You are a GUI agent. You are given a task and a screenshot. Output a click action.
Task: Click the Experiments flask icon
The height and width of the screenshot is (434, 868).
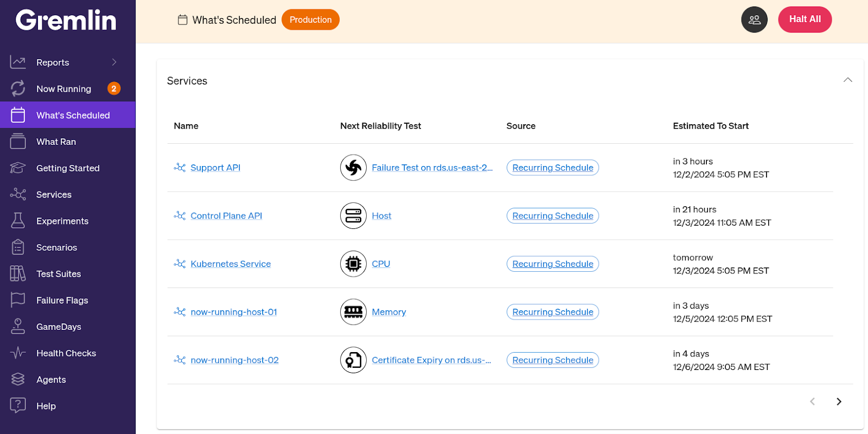[x=18, y=221]
